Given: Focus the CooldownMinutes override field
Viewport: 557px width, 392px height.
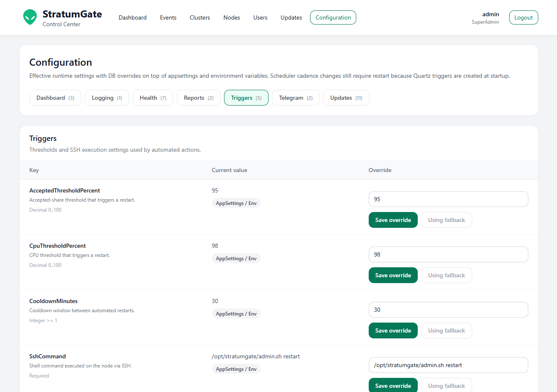Looking at the screenshot, I should (448, 310).
